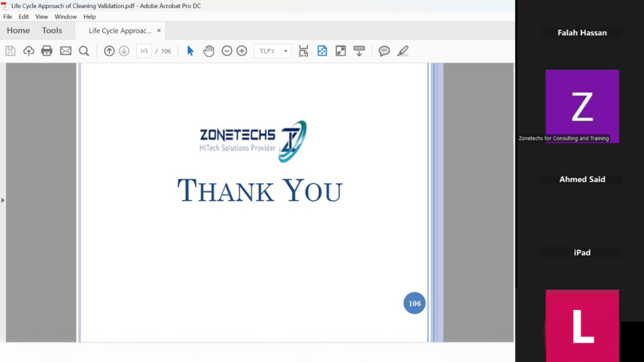Open the zoom percentage dropdown
The image size is (644, 362).
coord(286,51)
